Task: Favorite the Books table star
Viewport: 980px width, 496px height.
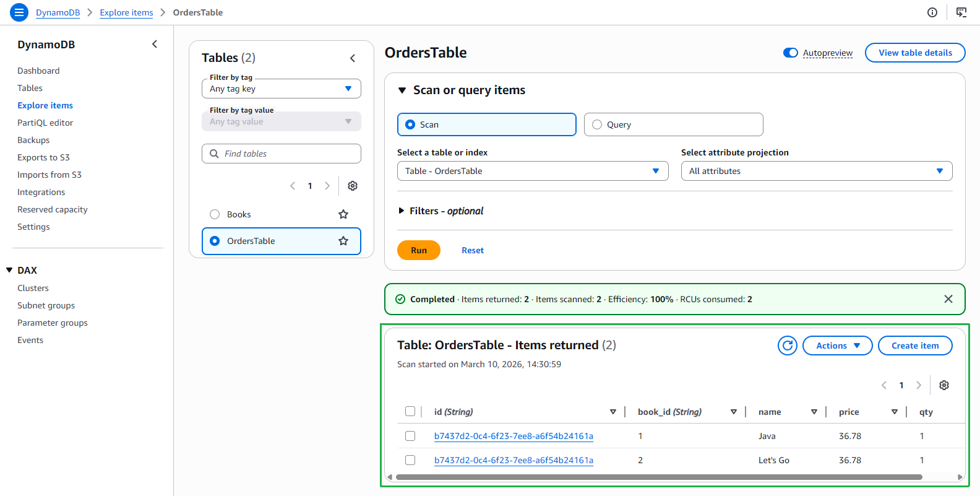Action: (343, 214)
